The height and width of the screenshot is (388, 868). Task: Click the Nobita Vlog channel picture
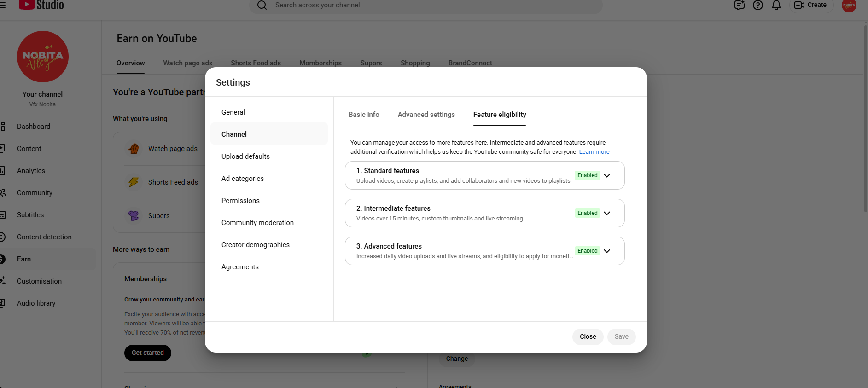point(43,57)
